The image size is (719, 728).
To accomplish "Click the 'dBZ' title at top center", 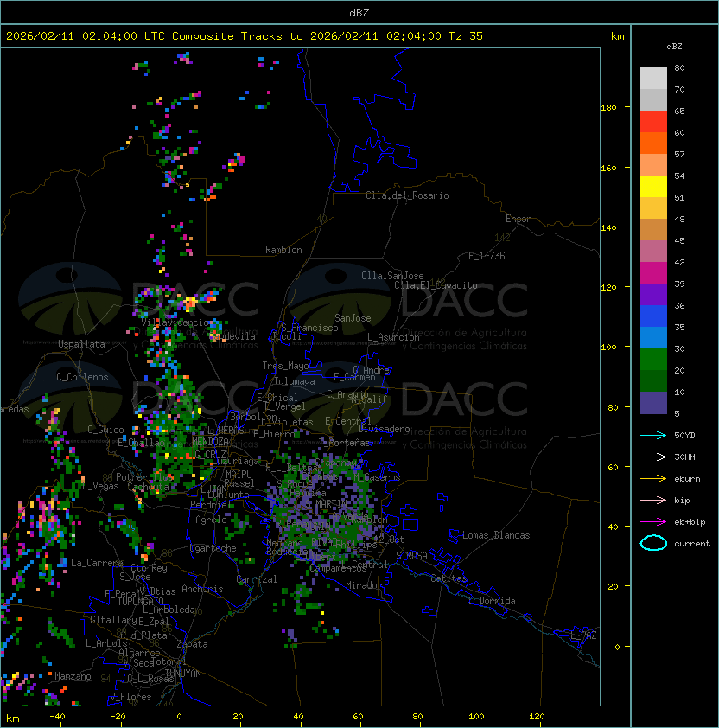I will pos(359,13).
